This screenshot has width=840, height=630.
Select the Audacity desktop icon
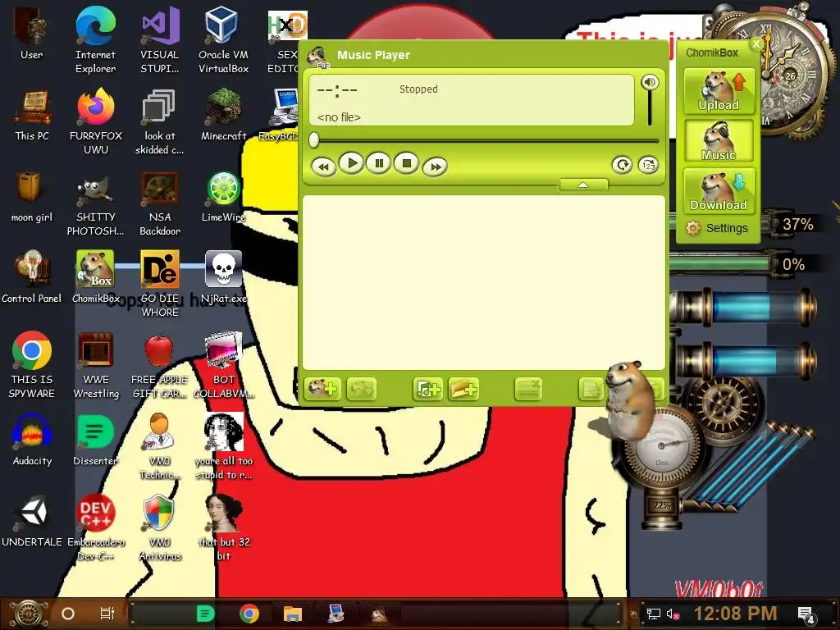click(32, 441)
